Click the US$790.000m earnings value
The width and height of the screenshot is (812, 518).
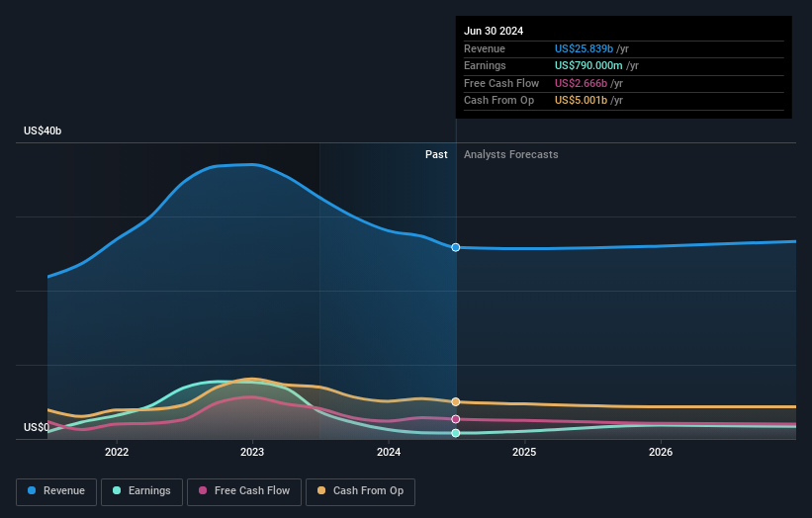(588, 65)
